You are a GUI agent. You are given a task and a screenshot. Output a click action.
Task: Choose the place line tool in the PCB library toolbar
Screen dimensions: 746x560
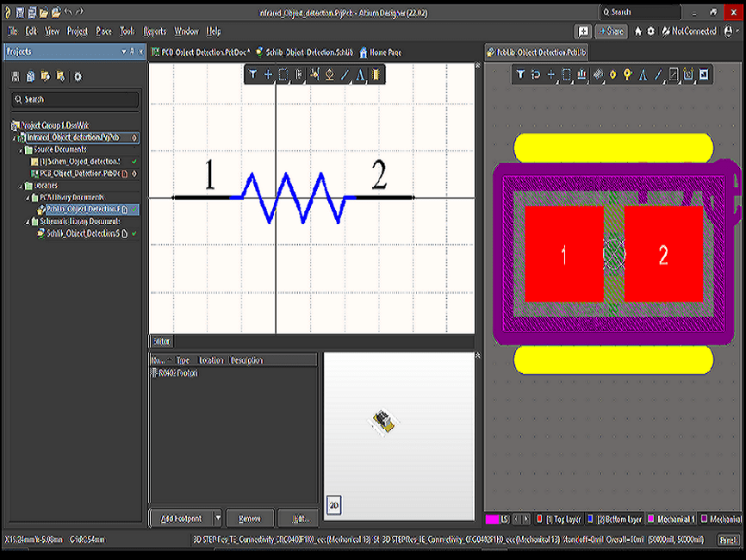click(x=657, y=76)
